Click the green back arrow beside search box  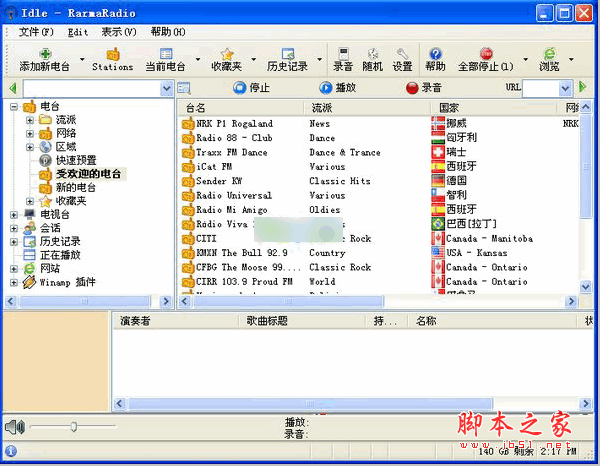click(13, 88)
